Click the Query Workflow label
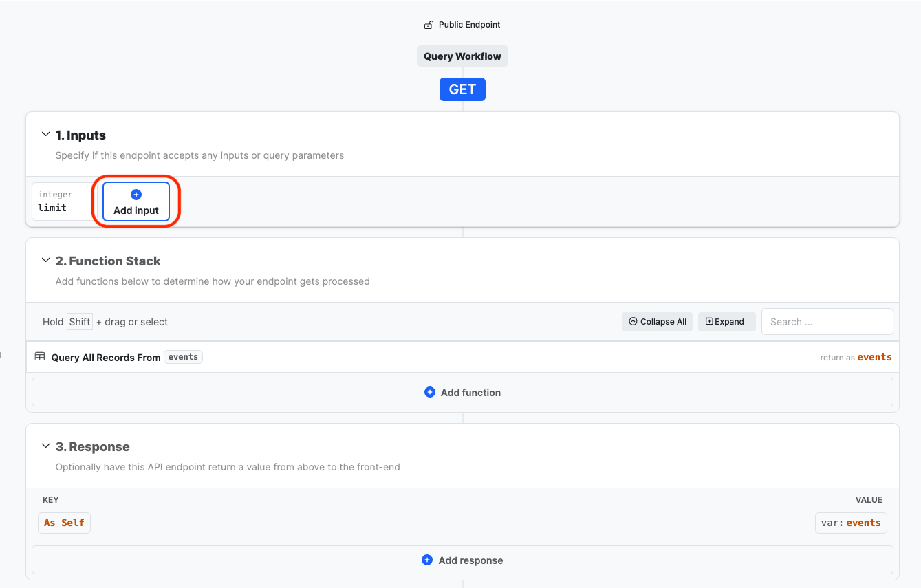This screenshot has width=921, height=588. [x=462, y=56]
